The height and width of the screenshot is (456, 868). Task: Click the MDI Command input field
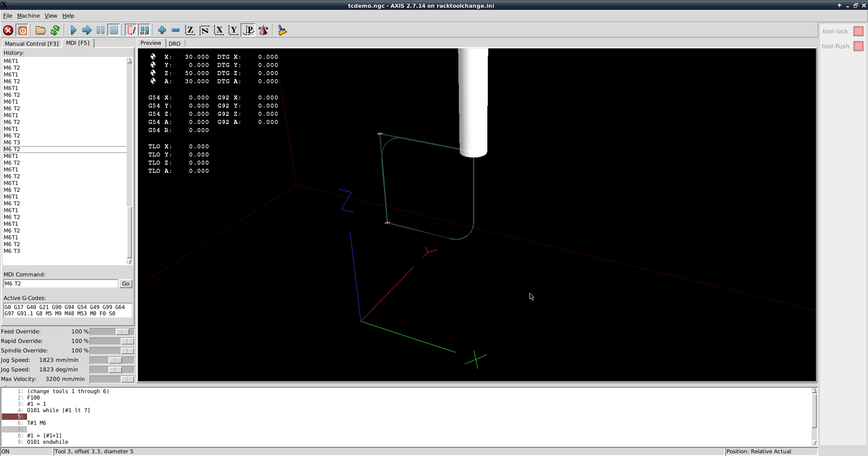tap(61, 284)
